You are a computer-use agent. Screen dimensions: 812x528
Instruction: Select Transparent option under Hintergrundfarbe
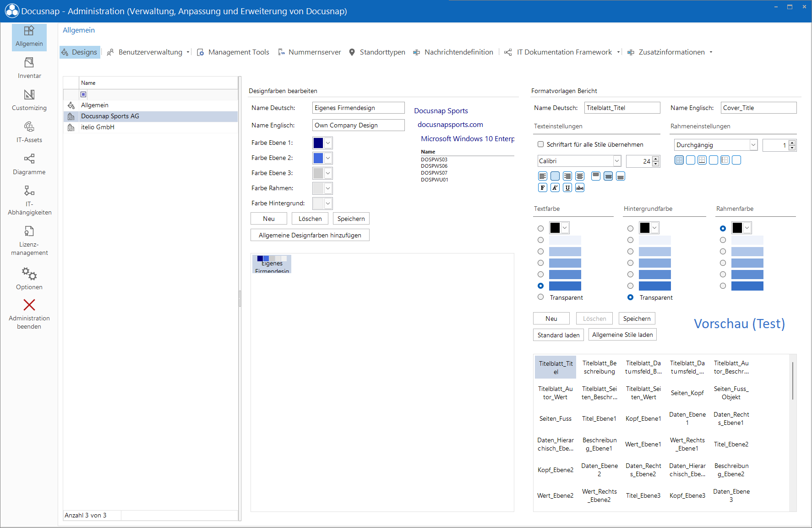(x=631, y=297)
